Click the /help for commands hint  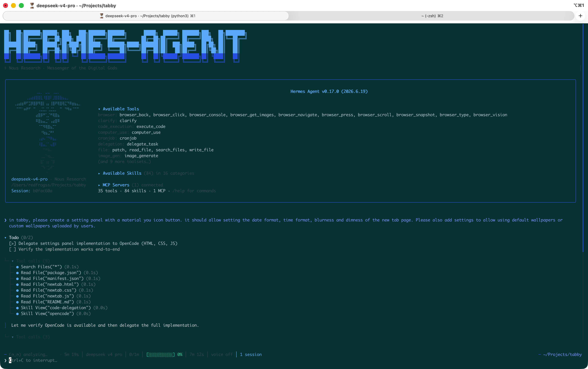194,191
